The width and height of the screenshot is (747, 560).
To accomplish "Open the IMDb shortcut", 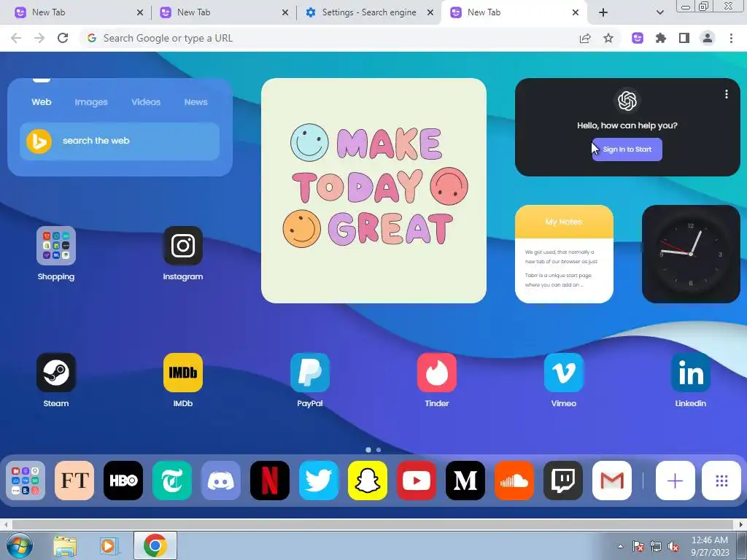I will [x=183, y=373].
